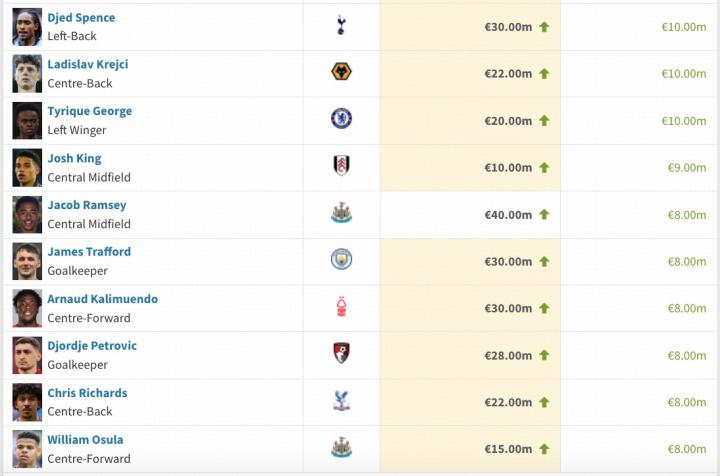Click the Wolves club crest icon
720x476 pixels.
point(341,72)
